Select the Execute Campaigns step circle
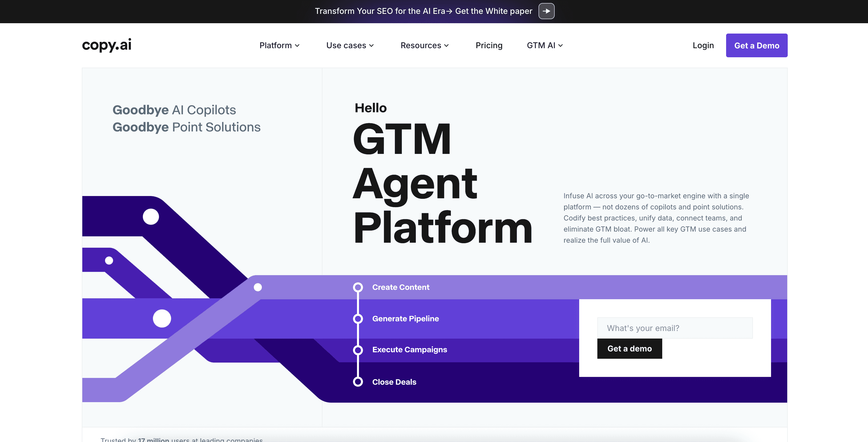This screenshot has height=442, width=868. [x=358, y=350]
